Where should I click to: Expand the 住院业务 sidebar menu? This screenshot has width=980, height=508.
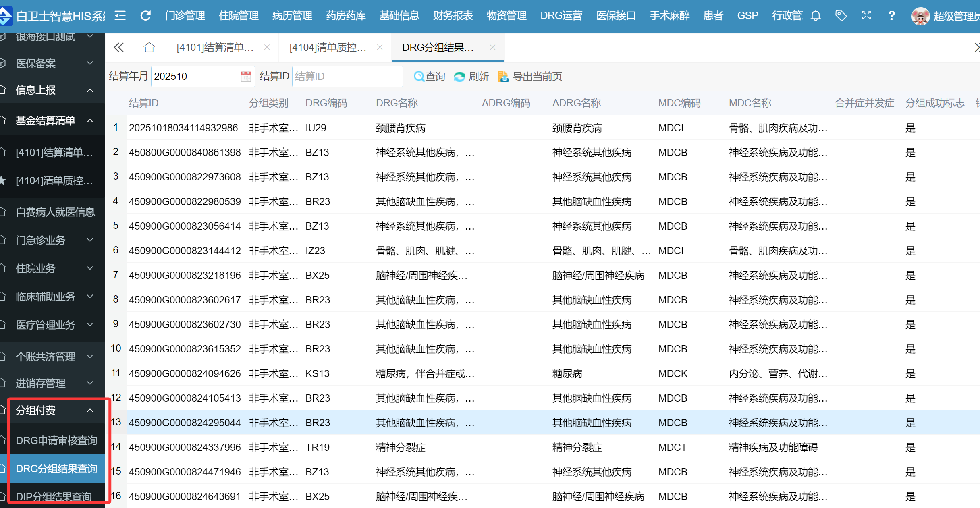pos(90,268)
